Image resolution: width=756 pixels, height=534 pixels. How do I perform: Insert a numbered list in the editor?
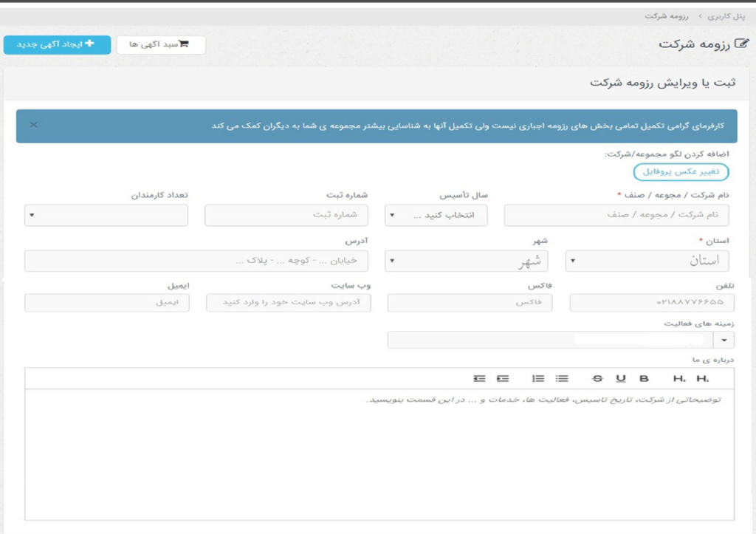(538, 378)
